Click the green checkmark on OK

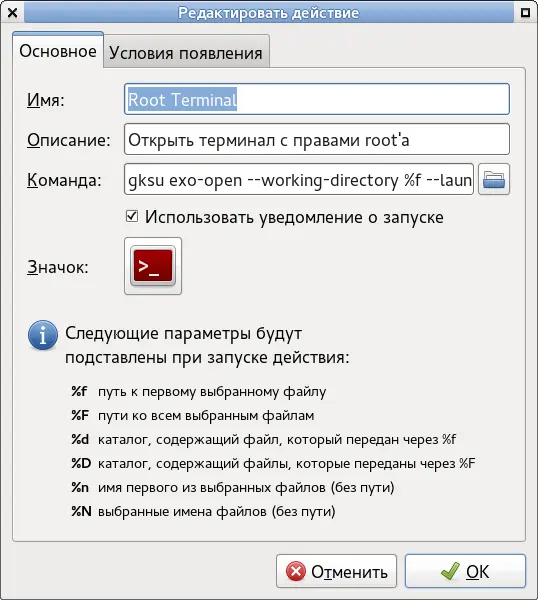coord(450,571)
